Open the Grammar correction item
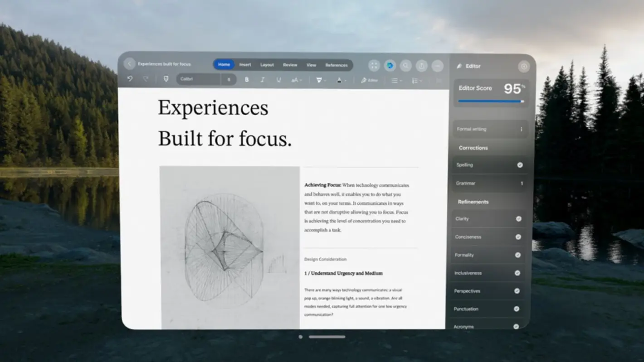This screenshot has width=644, height=362. pos(489,183)
